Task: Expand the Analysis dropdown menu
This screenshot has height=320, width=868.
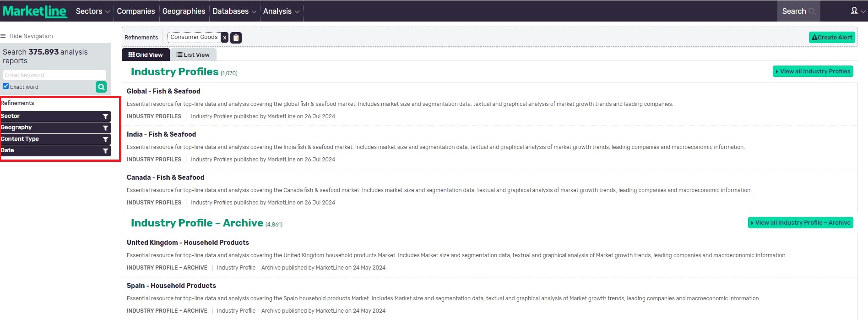Action: tap(281, 11)
